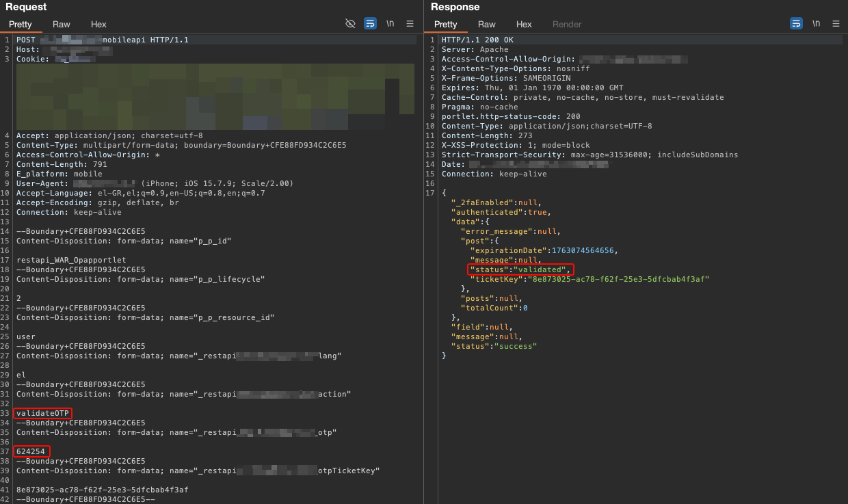Toggle hidden characters eye icon in Request
848x504 pixels.
coord(350,23)
